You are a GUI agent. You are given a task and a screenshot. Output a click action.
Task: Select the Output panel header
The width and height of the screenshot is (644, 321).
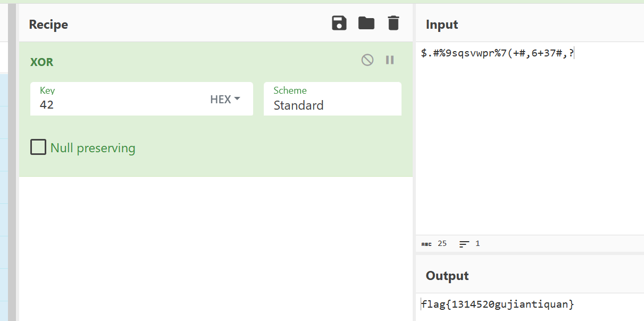pyautogui.click(x=447, y=276)
